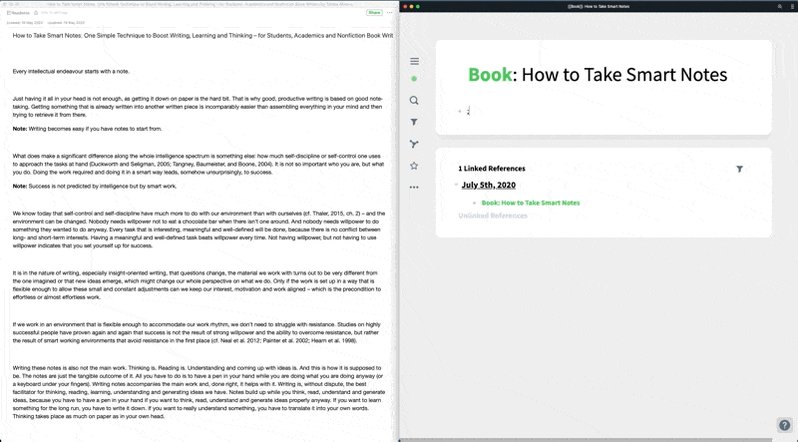This screenshot has height=442, width=798.
Task: Open the graph overview branch icon
Action: pyautogui.click(x=414, y=144)
